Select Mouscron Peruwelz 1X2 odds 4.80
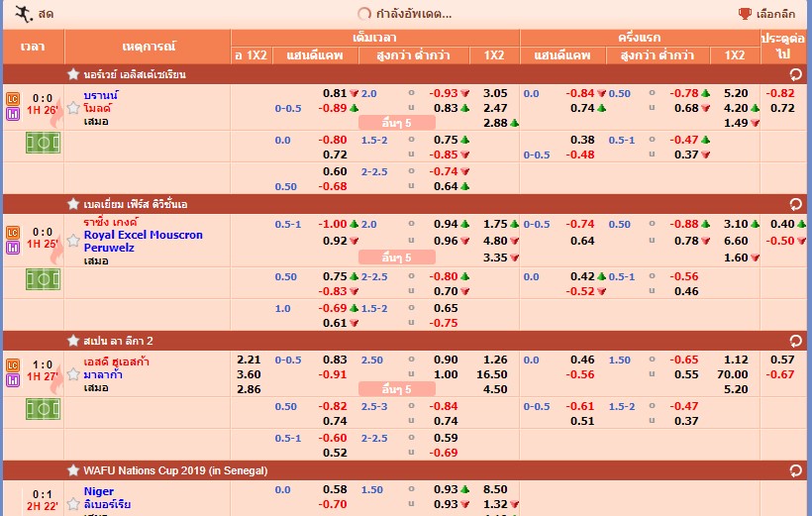 (495, 241)
